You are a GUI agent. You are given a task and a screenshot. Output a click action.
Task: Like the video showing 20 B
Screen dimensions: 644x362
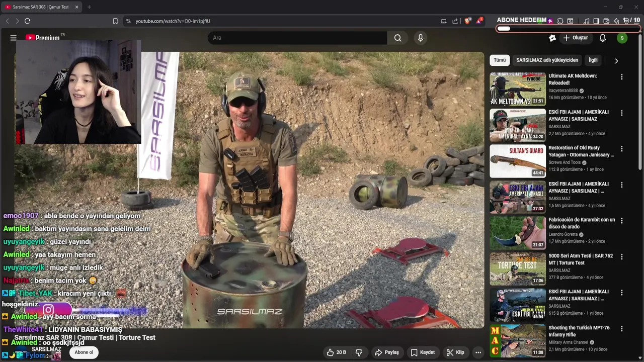336,352
